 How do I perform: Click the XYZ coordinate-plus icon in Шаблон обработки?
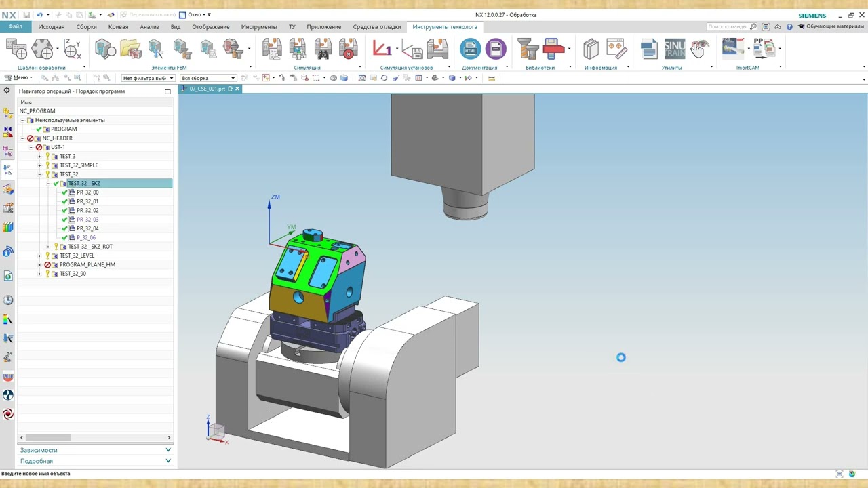(73, 49)
